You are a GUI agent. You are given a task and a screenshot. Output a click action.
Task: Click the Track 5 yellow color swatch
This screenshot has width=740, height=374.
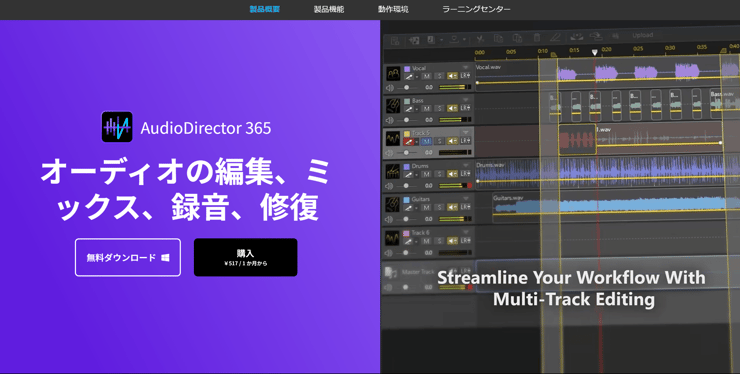pos(407,134)
